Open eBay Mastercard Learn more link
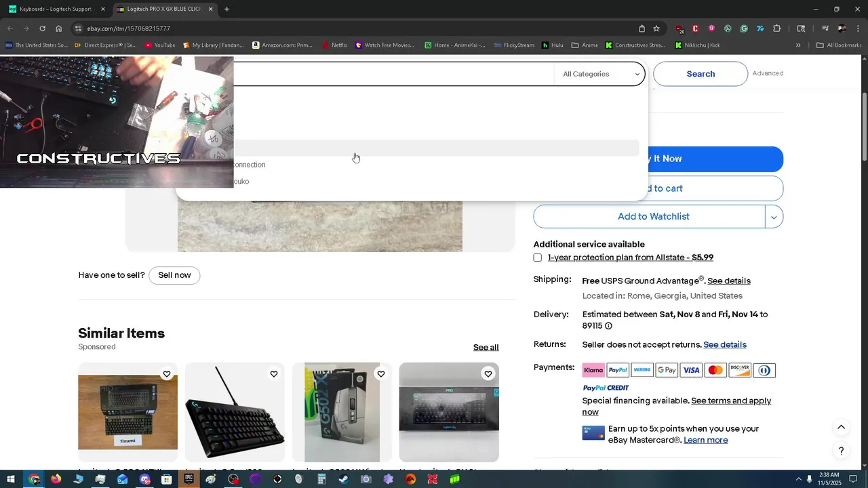868x488 pixels. point(706,440)
